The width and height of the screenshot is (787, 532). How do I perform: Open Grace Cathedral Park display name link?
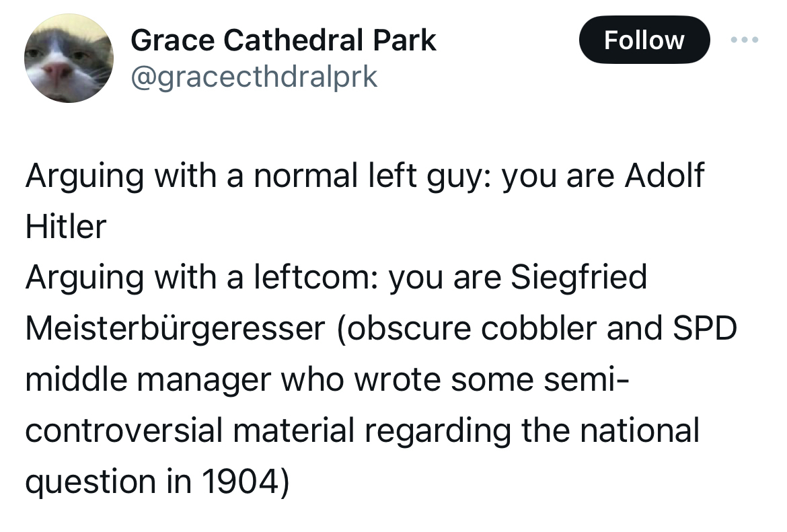(x=283, y=41)
